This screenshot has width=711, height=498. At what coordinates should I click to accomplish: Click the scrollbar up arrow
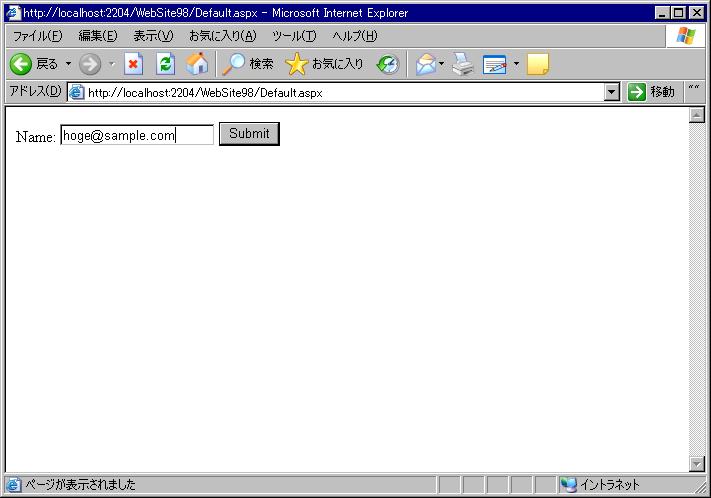(x=696, y=115)
